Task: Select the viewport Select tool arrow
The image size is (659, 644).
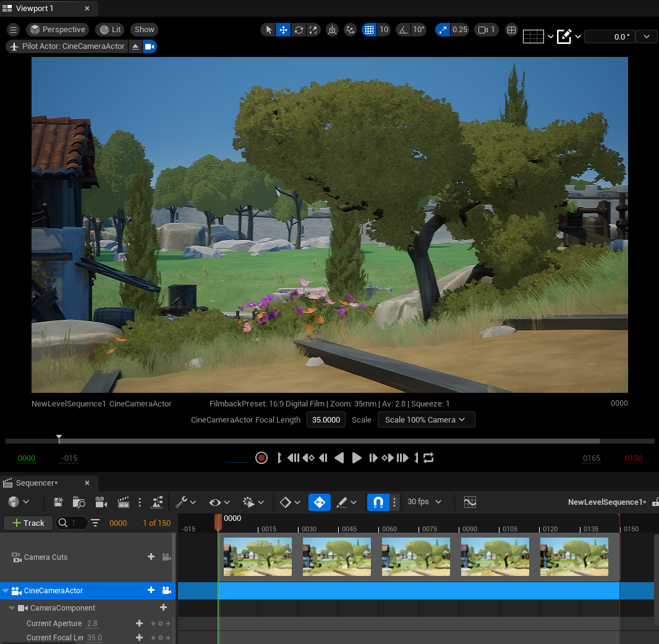Action: pyautogui.click(x=268, y=29)
